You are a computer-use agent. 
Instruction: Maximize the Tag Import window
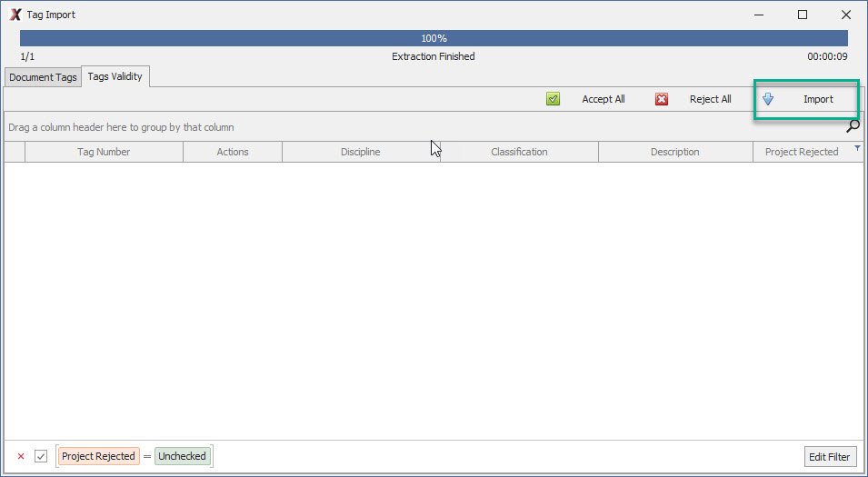click(803, 15)
